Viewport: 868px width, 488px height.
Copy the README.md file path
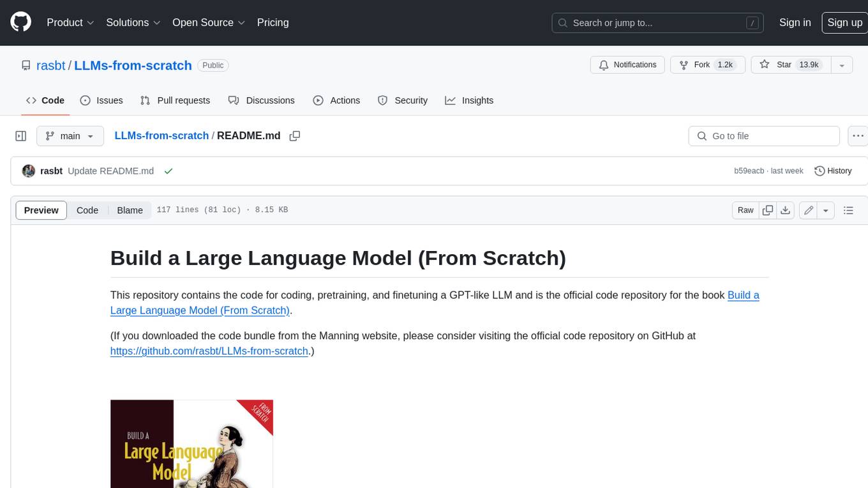295,136
